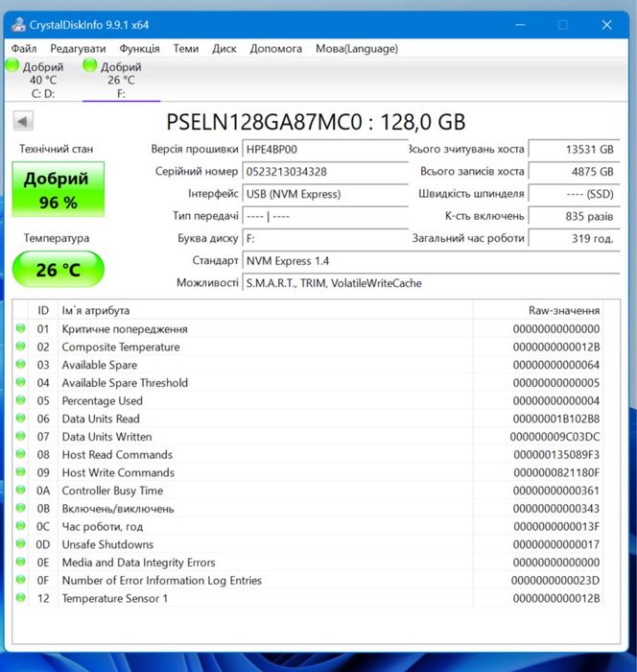Click raw value 0000001B102B8
Image resolution: width=637 pixels, height=672 pixels.
(556, 419)
